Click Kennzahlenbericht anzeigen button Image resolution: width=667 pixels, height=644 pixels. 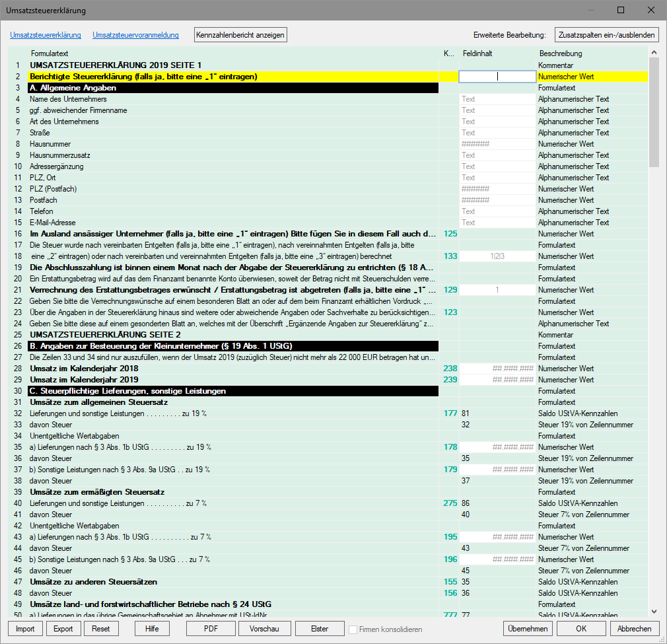240,35
